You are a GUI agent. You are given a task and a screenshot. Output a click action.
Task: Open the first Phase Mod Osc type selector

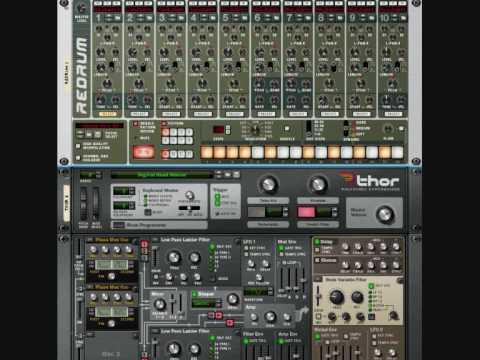(89, 240)
